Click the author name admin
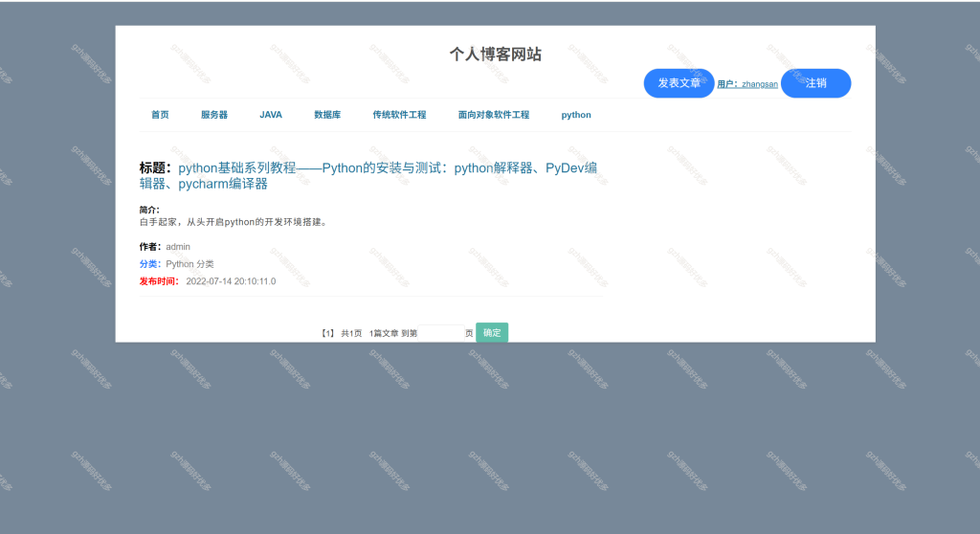This screenshot has height=534, width=980. 178,247
